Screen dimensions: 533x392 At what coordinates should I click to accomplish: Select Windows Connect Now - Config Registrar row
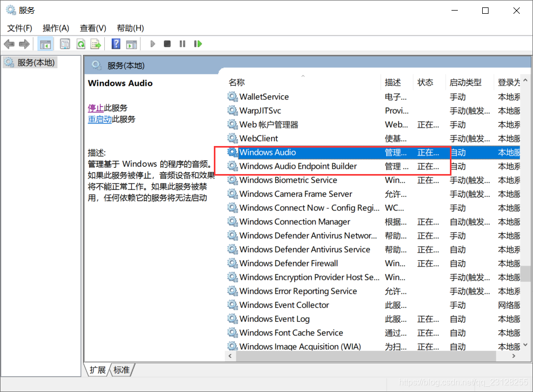373,208
